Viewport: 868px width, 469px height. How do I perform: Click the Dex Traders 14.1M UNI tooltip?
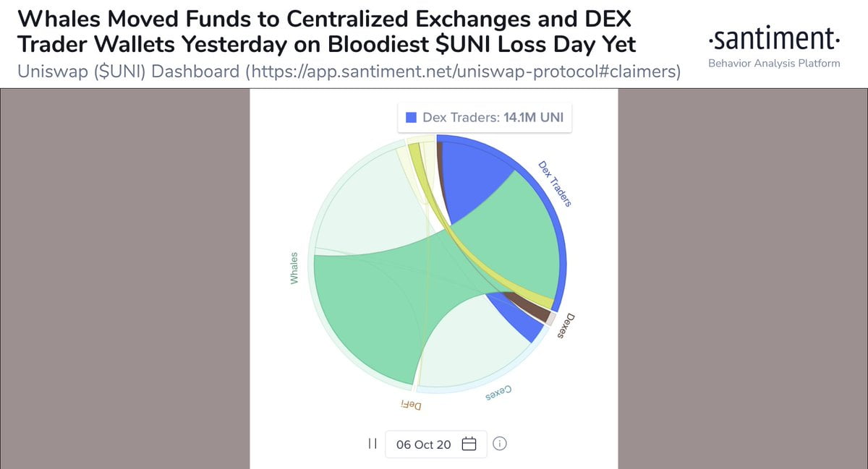(x=485, y=118)
